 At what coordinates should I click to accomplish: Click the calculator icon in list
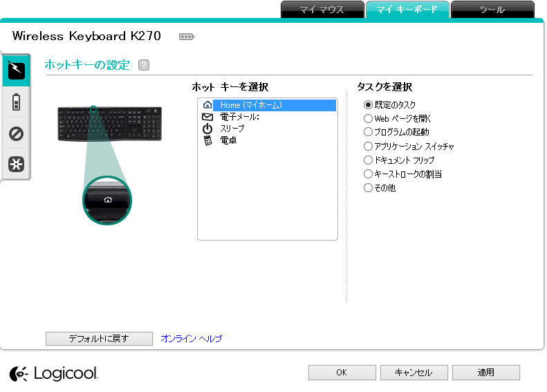[207, 140]
